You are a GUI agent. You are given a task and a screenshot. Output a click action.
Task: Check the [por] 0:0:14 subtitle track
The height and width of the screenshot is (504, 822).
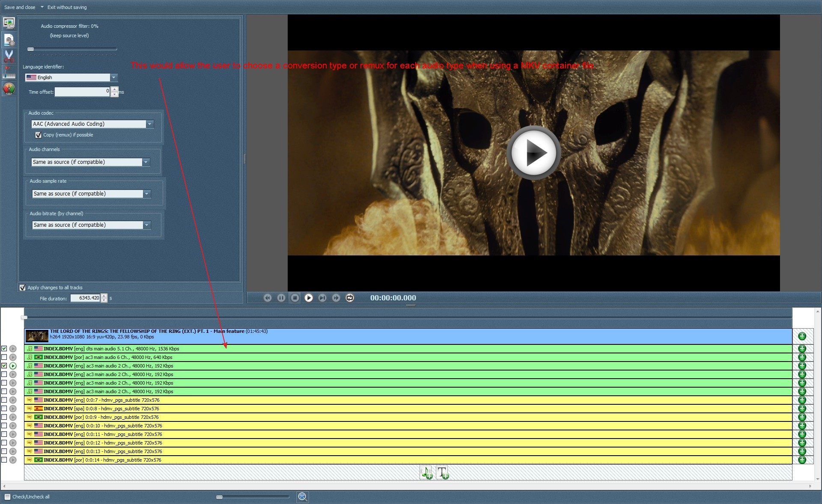(4, 460)
